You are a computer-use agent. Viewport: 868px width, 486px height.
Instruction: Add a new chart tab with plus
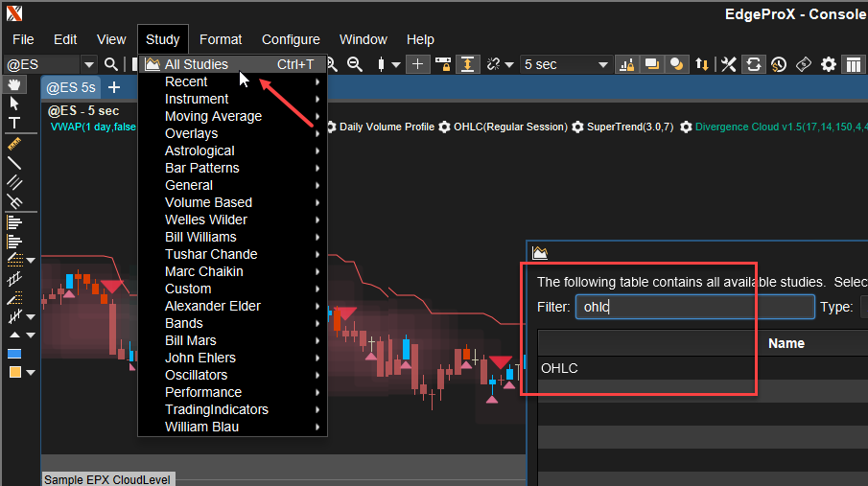113,87
